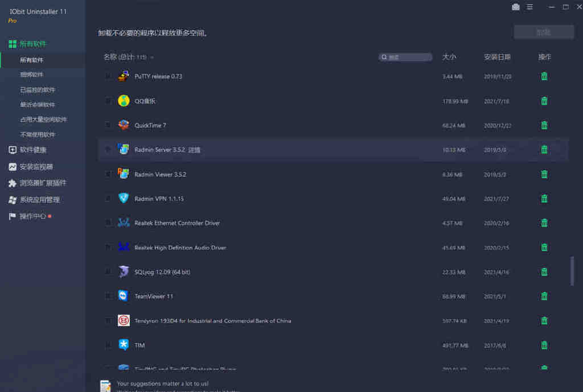This screenshot has height=392, width=583.
Task: Sort by the 安装日期 column header
Action: 497,57
